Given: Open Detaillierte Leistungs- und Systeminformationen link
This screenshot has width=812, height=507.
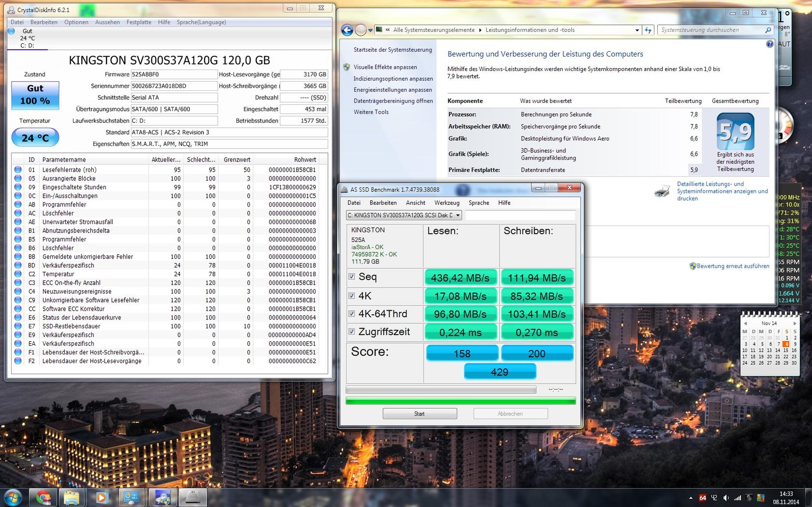Looking at the screenshot, I should pyautogui.click(x=723, y=191).
